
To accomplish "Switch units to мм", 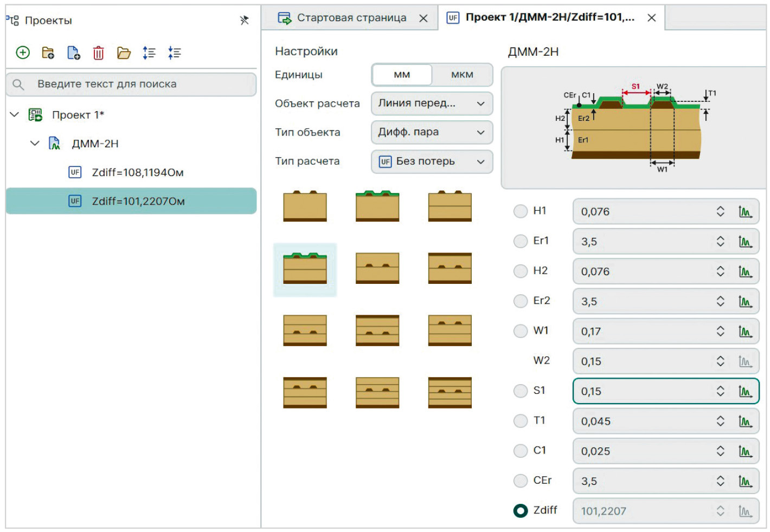I will click(x=402, y=75).
